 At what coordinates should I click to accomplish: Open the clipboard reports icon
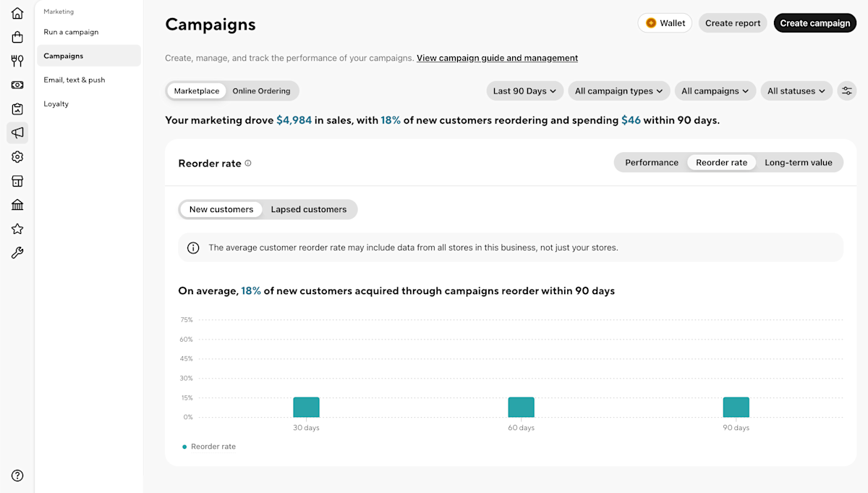(17, 109)
